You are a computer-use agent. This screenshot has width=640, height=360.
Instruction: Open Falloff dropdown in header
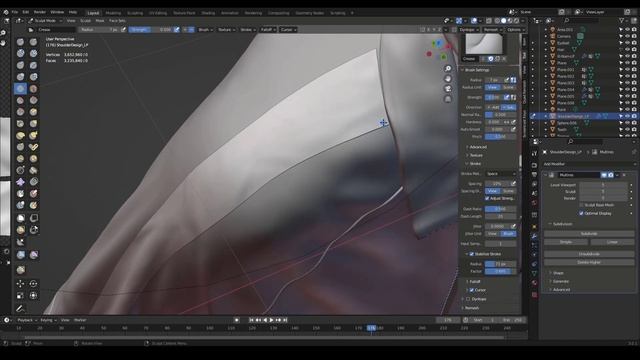(x=268, y=29)
